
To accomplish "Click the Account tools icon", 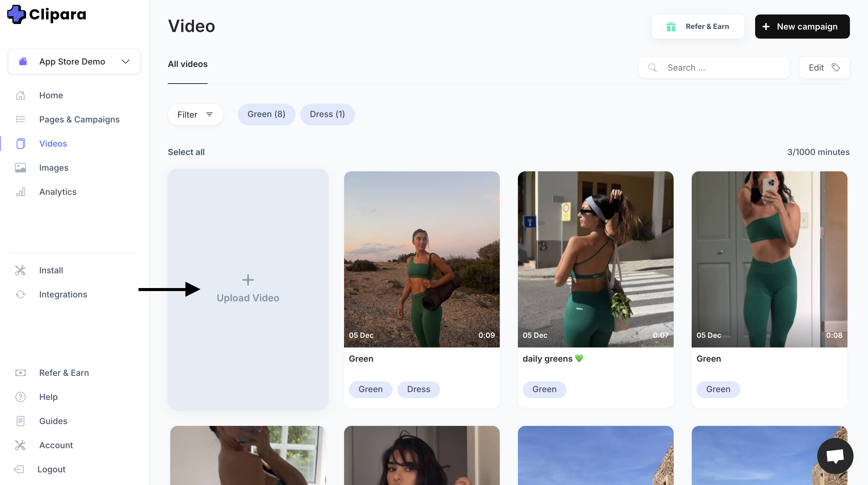I will click(x=20, y=445).
